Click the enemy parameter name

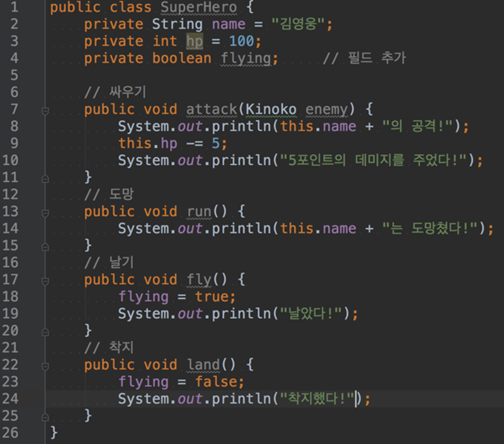click(327, 110)
